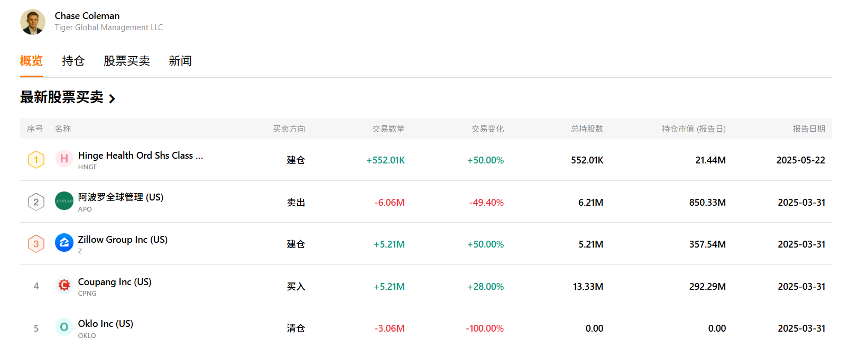This screenshot has width=868, height=347.
Task: Open Chase Coleman's profile photo
Action: point(33,22)
